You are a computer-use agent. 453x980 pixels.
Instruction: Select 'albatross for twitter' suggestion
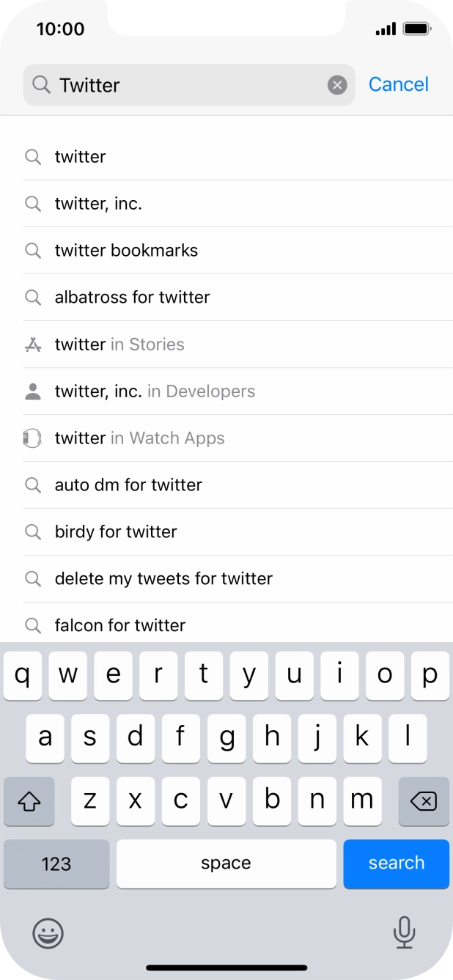[132, 297]
